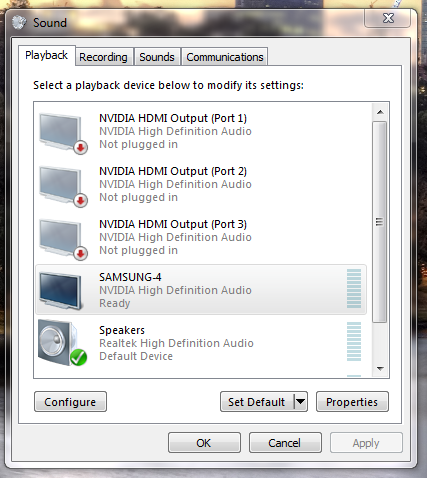427x478 pixels.
Task: Switch to the Playback tab
Action: 47,55
